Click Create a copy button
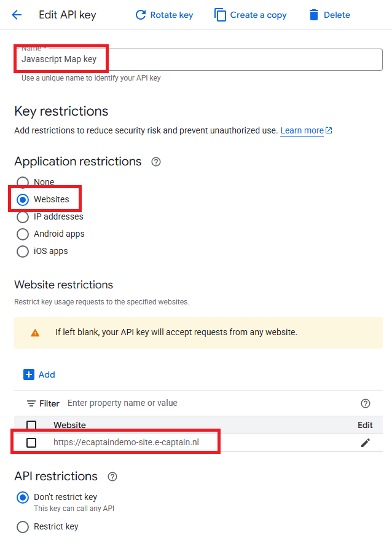This screenshot has width=392, height=551. point(251,15)
